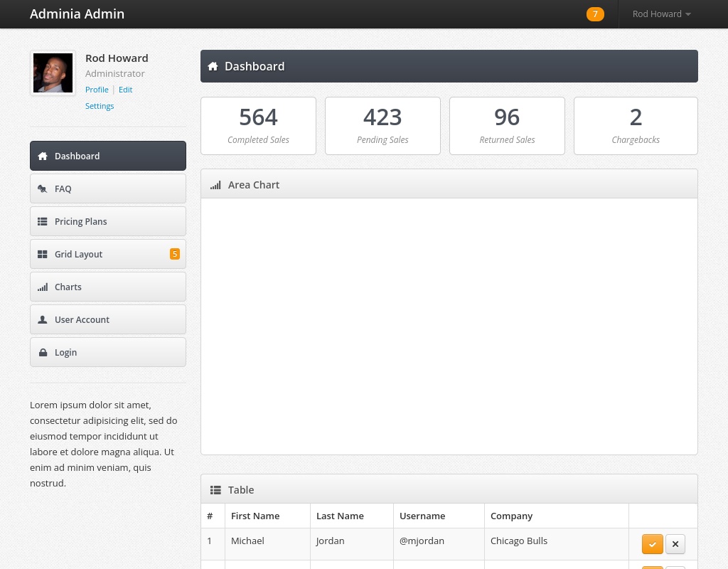
Task: Click the list icon beside Table heading
Action: pyautogui.click(x=215, y=490)
